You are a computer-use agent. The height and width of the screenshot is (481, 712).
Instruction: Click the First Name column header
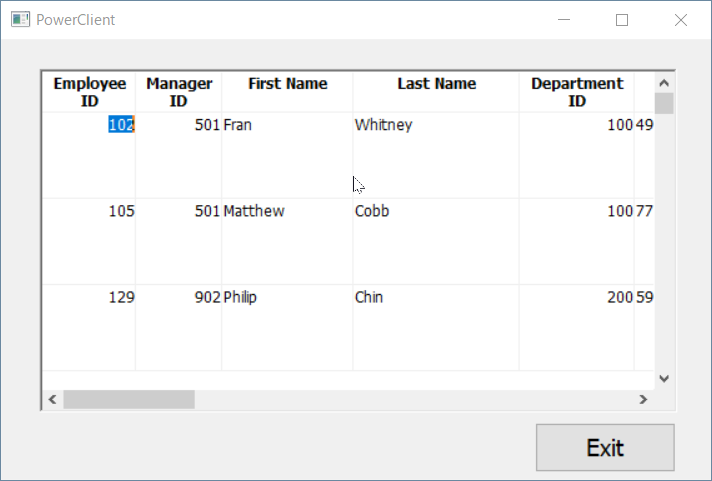[x=287, y=84]
